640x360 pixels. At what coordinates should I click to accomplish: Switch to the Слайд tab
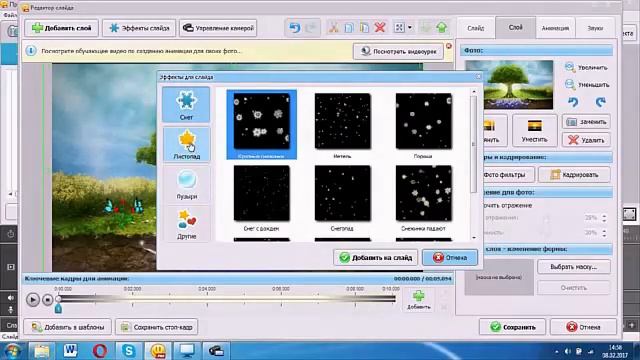tap(476, 28)
